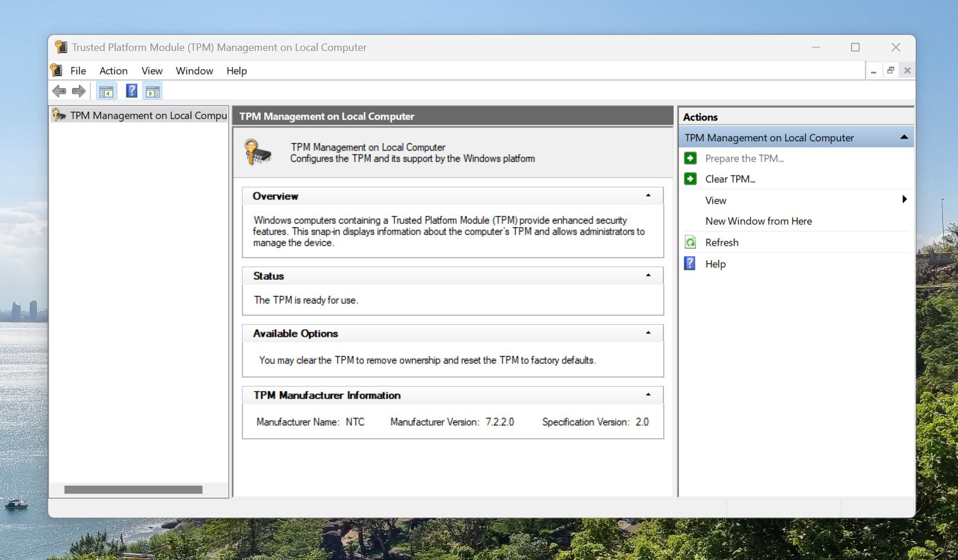Click the TPM icon in the title bar
Screen dimensions: 958x560
pos(61,47)
